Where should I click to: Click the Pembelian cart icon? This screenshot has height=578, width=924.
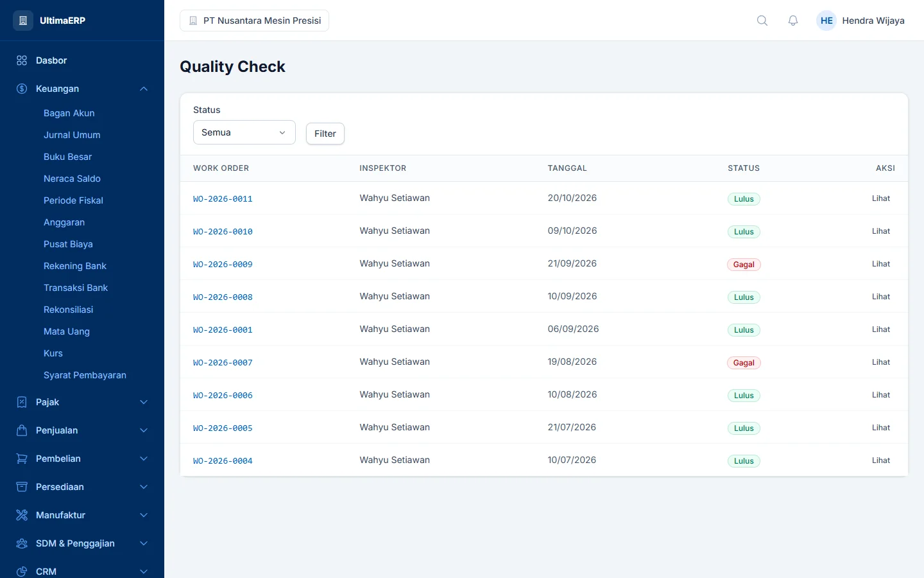click(22, 459)
